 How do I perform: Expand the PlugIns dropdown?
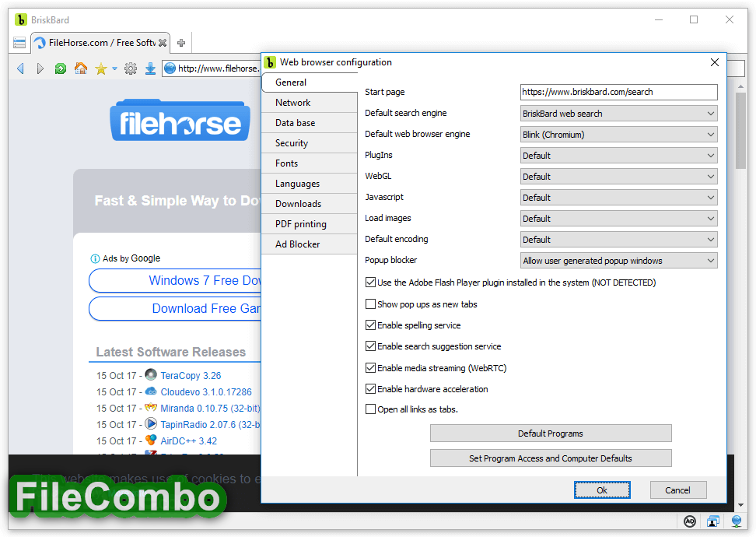coord(618,156)
